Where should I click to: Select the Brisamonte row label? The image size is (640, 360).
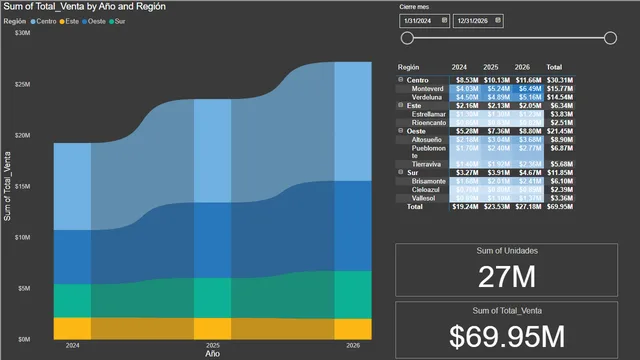(x=429, y=181)
